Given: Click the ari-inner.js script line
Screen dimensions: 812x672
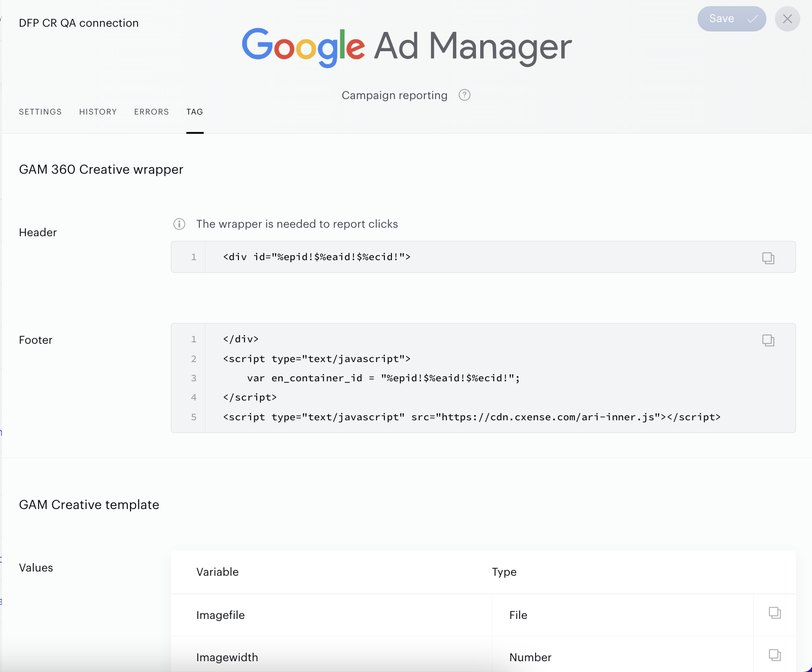Looking at the screenshot, I should (472, 417).
